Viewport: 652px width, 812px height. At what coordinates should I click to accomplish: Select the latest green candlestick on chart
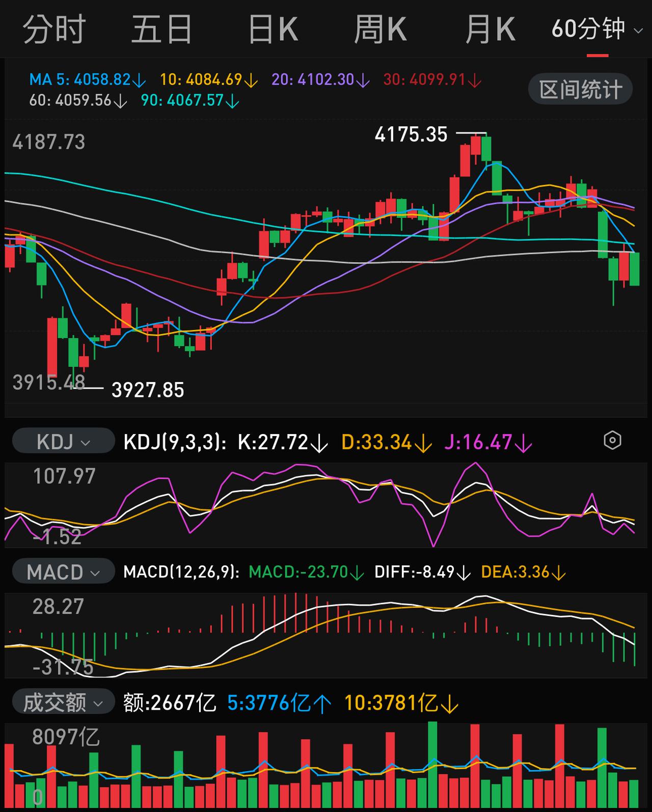tap(634, 268)
